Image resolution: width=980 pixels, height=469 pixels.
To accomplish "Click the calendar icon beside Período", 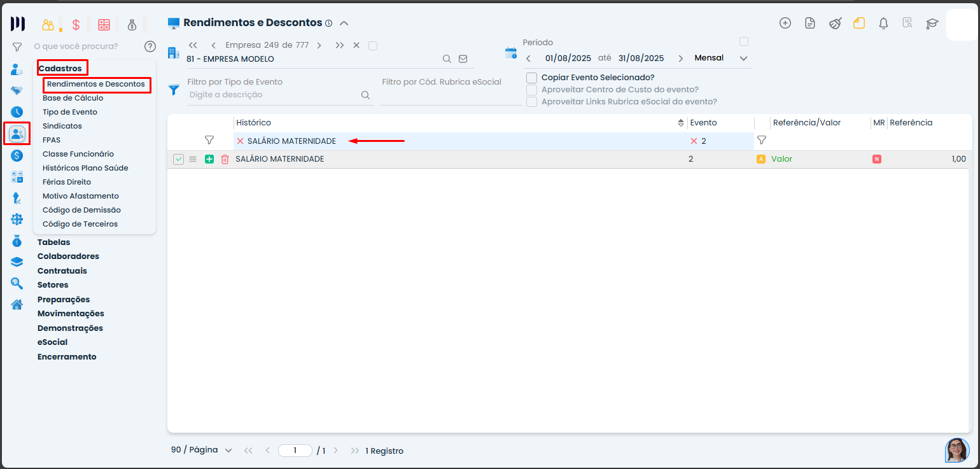I will [510, 53].
